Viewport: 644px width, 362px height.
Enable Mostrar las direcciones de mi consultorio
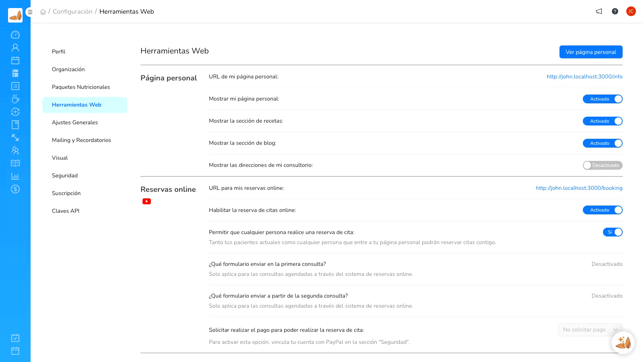(x=603, y=165)
